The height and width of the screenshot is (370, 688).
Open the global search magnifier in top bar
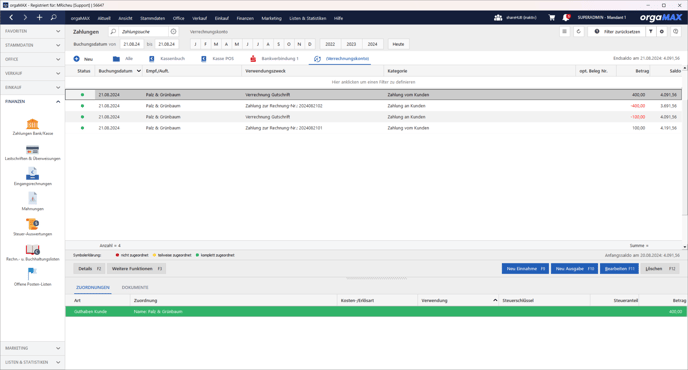pyautogui.click(x=53, y=18)
